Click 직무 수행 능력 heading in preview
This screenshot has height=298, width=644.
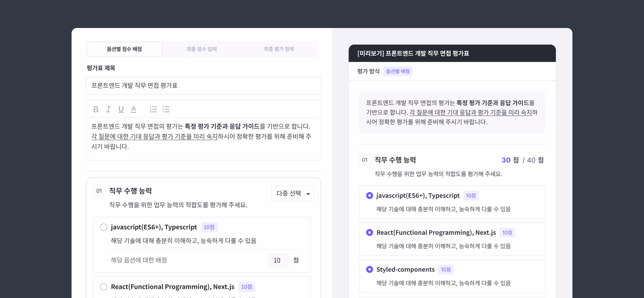395,160
